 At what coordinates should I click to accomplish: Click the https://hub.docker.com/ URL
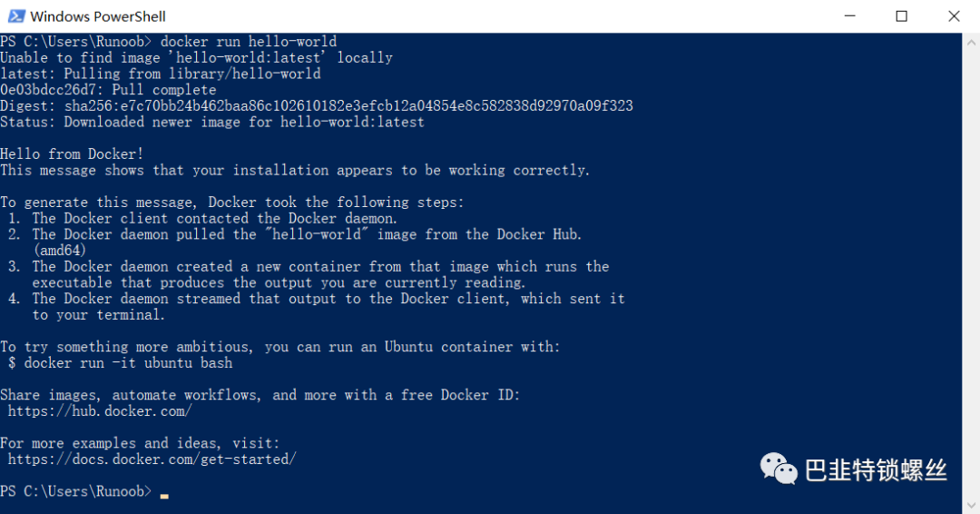pos(100,411)
